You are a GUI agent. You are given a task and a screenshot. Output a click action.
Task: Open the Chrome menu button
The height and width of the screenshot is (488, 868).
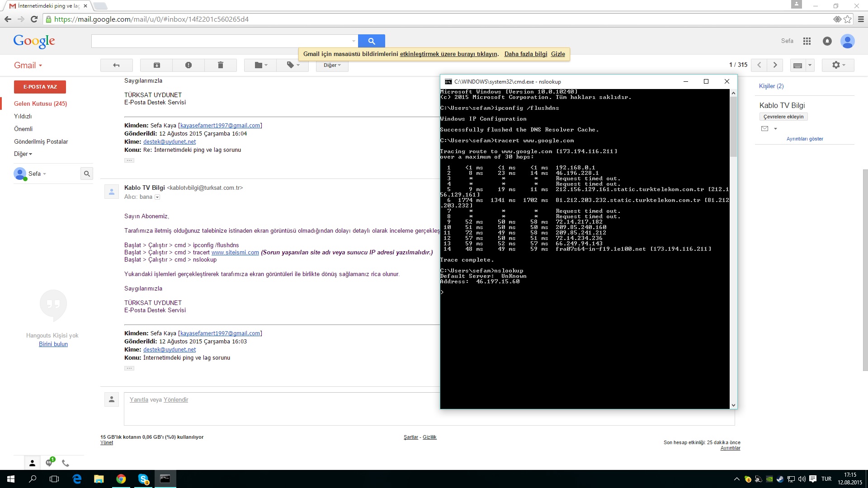(x=861, y=19)
